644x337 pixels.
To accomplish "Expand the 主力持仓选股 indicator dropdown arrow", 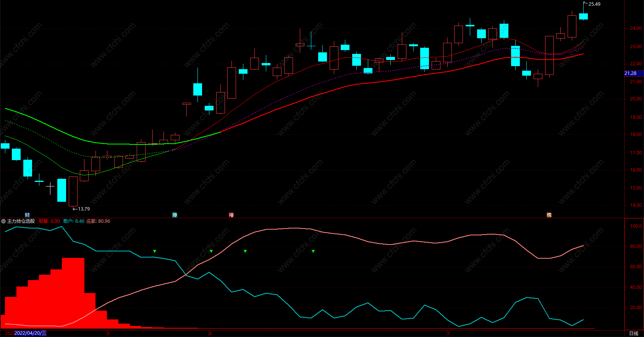I will (3, 221).
